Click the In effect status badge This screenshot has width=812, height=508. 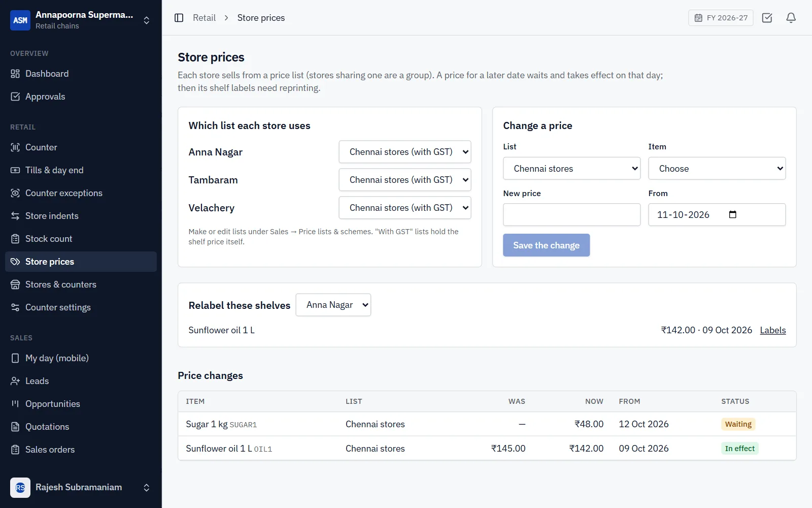[x=740, y=449]
